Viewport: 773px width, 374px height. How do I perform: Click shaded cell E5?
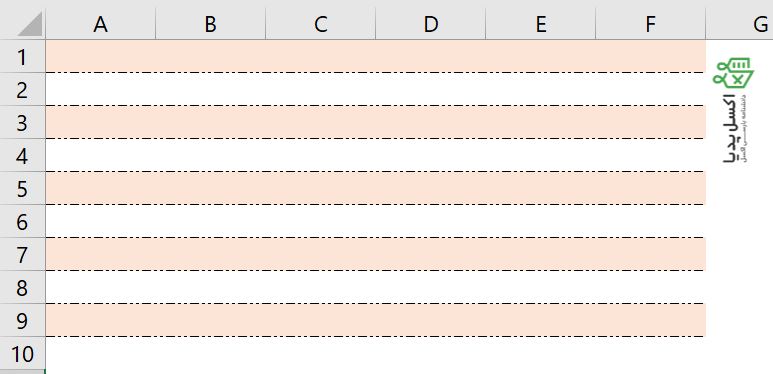tap(540, 188)
